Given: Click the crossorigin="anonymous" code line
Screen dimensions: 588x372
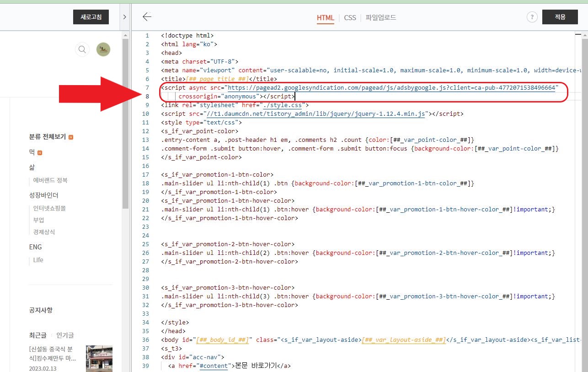Looking at the screenshot, I should tap(236, 96).
